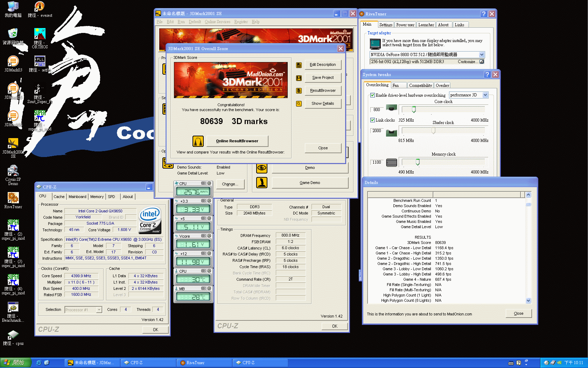Image resolution: width=588 pixels, height=368 pixels.
Task: Click the shader clock chip icon
Action: click(391, 132)
